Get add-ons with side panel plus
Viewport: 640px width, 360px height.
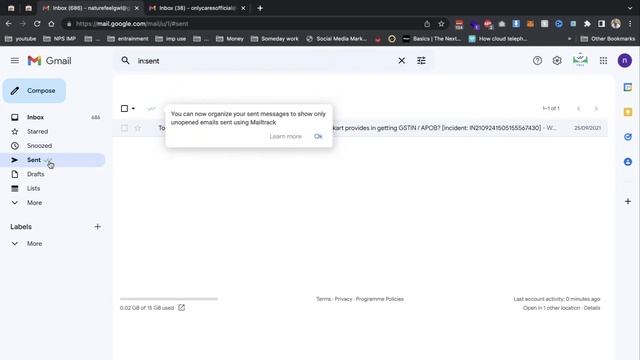tap(628, 201)
